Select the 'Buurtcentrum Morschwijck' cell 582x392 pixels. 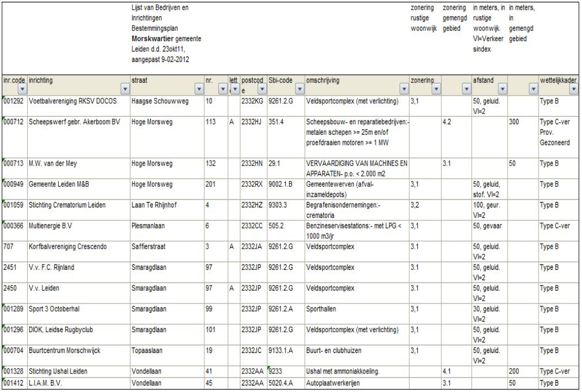point(79,355)
